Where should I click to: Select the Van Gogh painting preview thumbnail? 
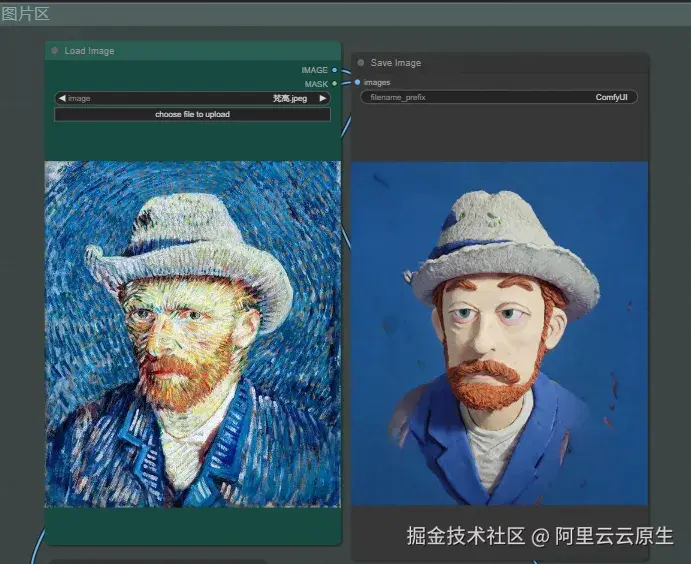[x=193, y=334]
